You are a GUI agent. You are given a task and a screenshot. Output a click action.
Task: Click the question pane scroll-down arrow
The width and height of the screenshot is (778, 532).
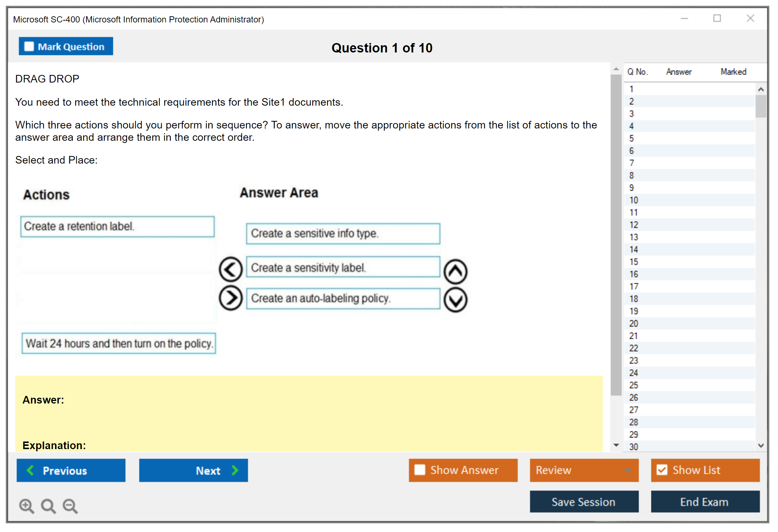point(616,445)
